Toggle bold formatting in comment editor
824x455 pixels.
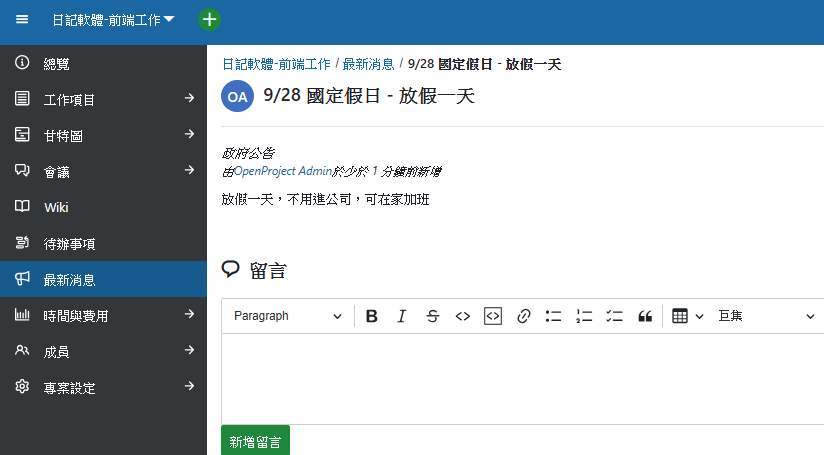click(372, 316)
